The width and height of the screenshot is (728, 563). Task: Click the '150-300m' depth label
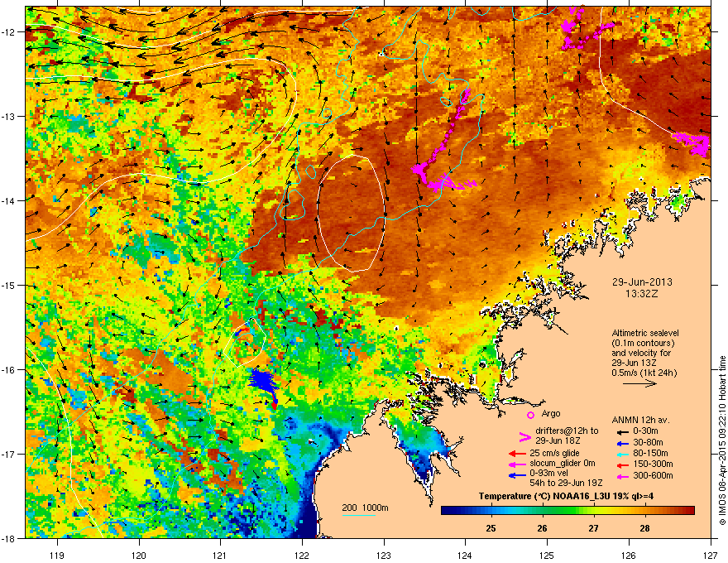point(653,464)
